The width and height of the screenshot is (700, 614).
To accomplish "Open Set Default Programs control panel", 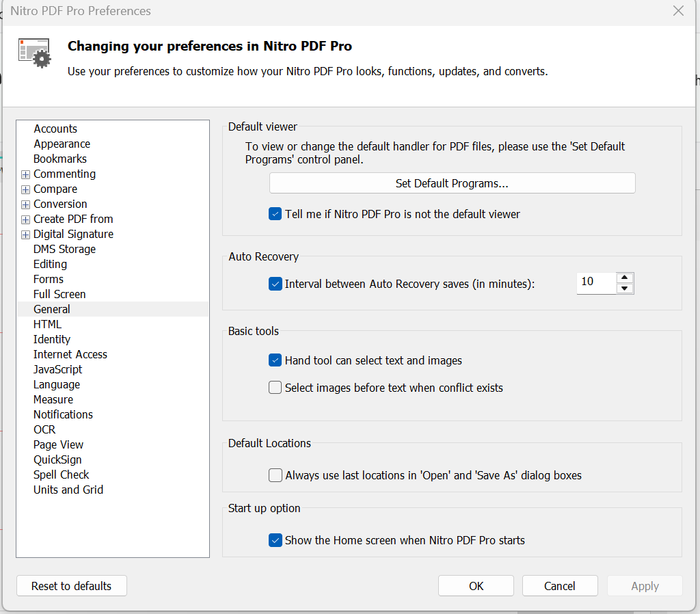I will point(452,183).
